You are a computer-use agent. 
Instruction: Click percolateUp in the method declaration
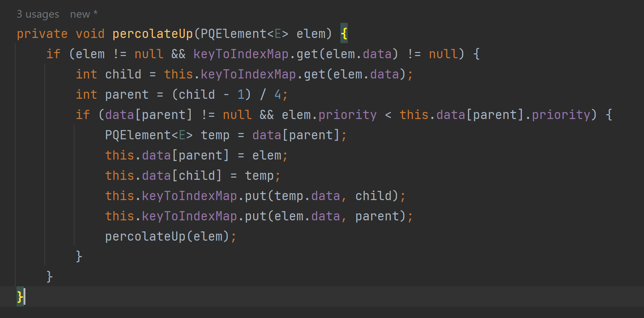click(152, 34)
